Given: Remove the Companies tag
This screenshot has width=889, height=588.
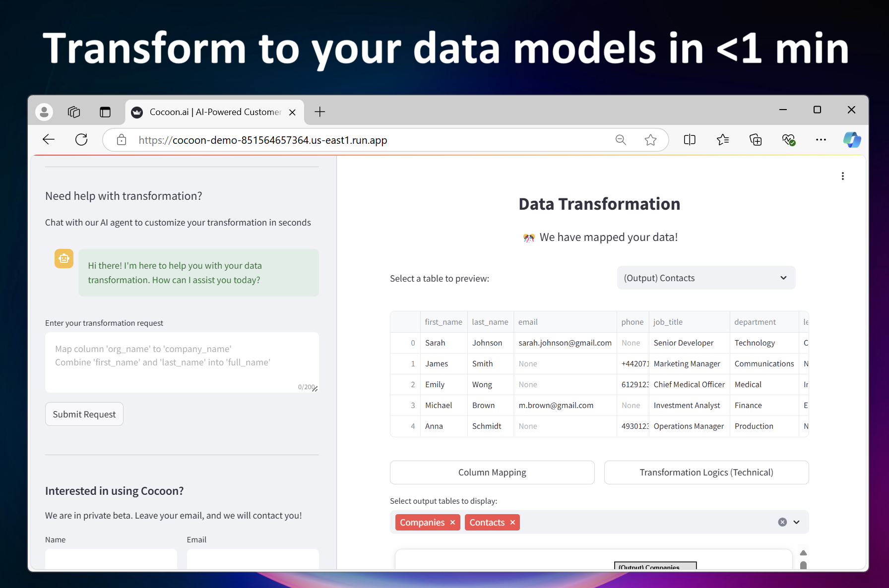Looking at the screenshot, I should click(452, 523).
